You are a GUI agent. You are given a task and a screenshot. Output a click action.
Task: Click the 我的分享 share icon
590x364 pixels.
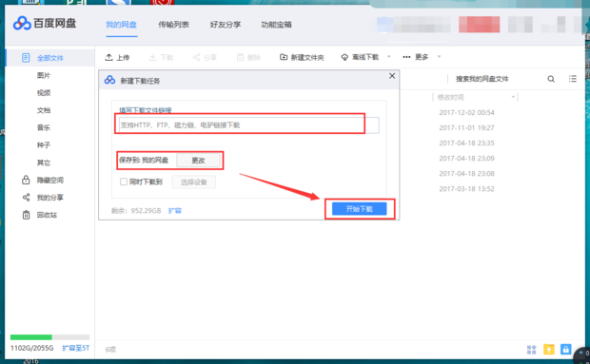pyautogui.click(x=26, y=198)
